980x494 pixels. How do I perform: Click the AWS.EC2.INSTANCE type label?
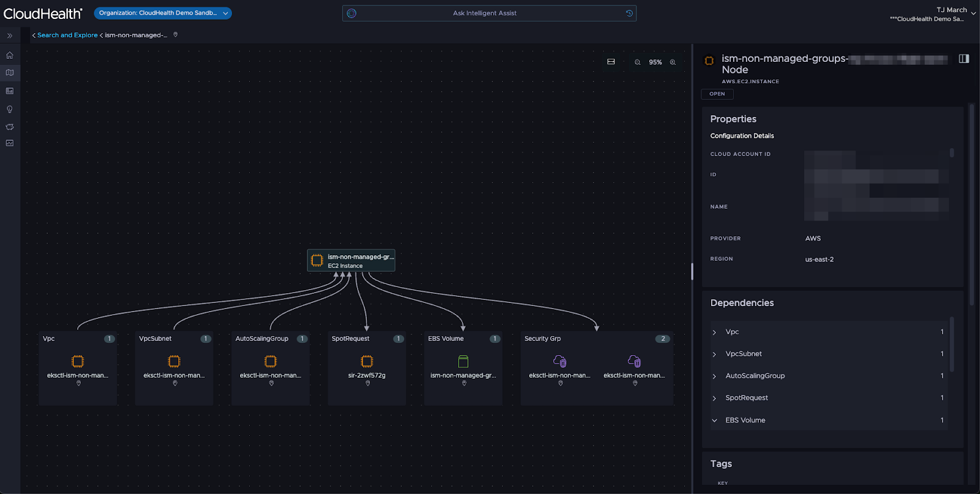click(x=750, y=81)
